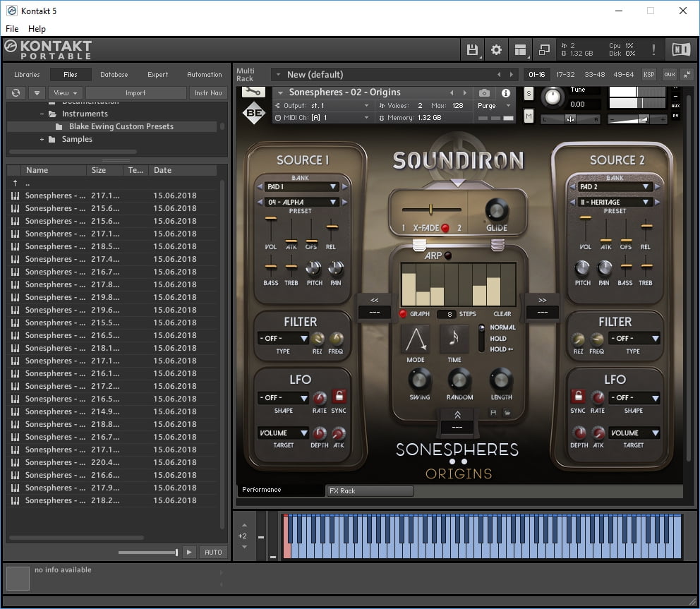Open the View menu button
700x609 pixels.
pyautogui.click(x=65, y=93)
